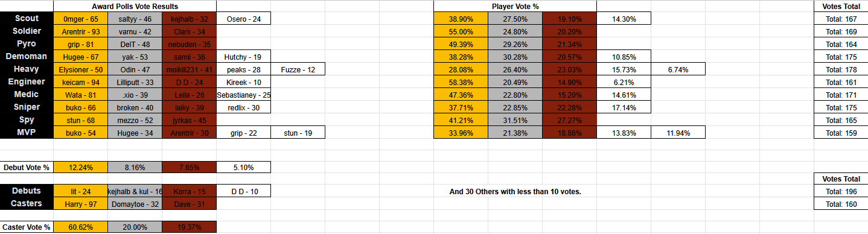Click the 'stun - 19' MVP cell
Viewport: 868px width, 234px height.
[298, 133]
